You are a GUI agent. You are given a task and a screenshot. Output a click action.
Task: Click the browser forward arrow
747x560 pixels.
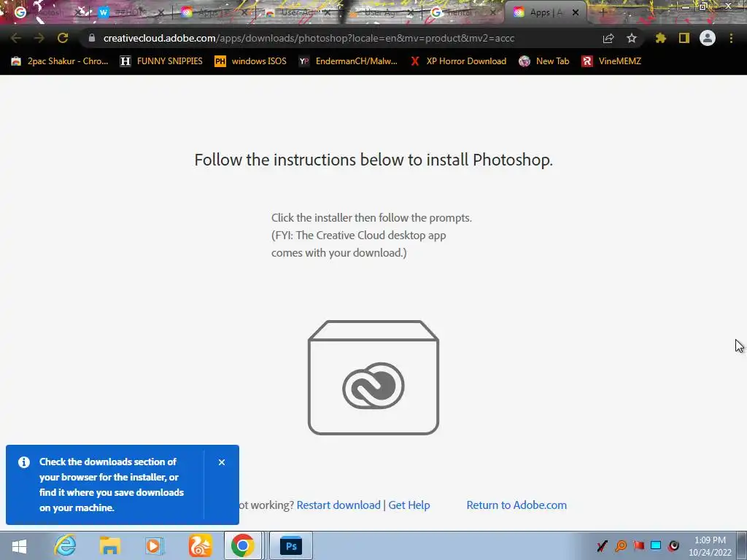39,38
